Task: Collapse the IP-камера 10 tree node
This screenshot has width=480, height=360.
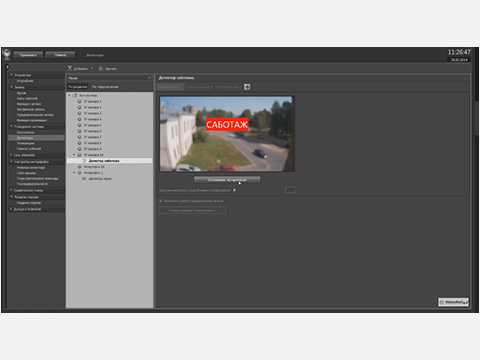Action: coord(74,155)
